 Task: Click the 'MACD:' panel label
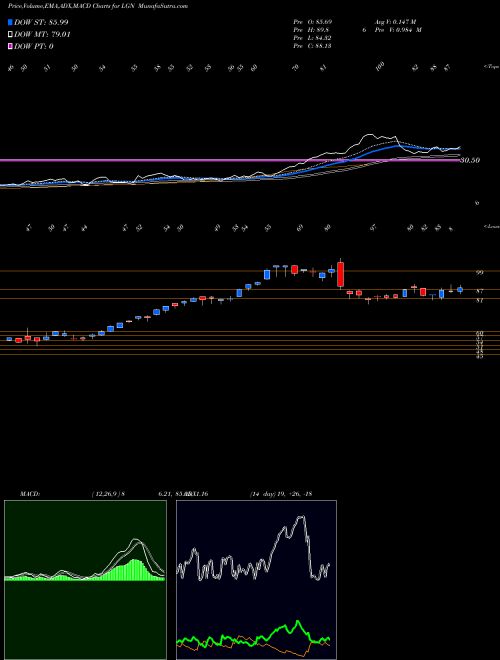click(30, 494)
